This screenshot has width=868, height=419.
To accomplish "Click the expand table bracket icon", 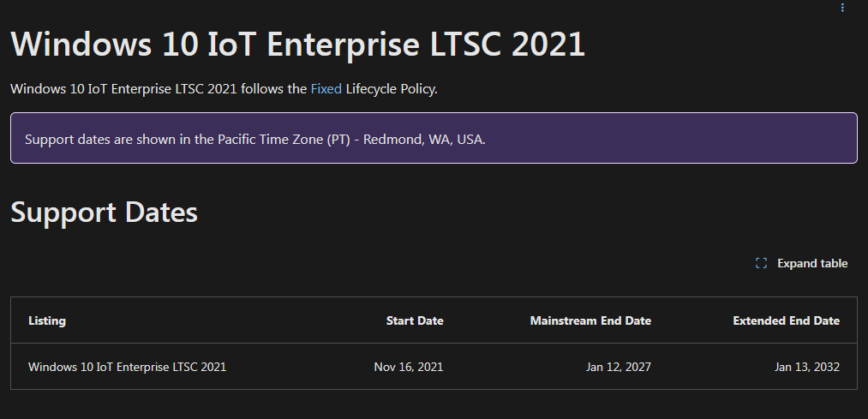I will click(761, 263).
